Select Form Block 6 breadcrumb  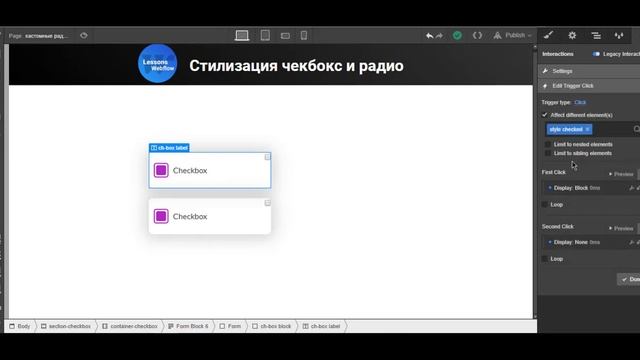pos(188,326)
